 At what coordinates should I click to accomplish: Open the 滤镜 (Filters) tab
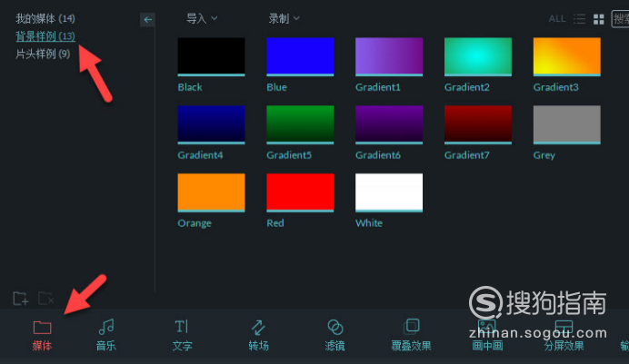coord(335,336)
